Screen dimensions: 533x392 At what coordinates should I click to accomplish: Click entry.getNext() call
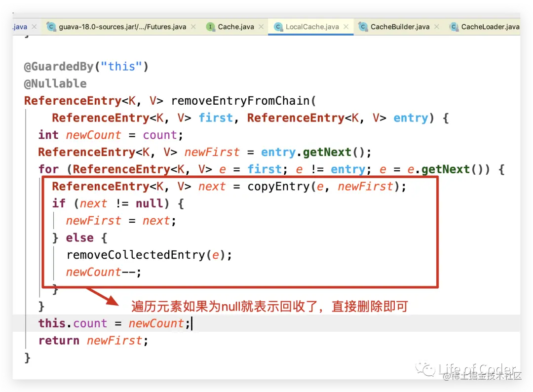[x=316, y=152]
